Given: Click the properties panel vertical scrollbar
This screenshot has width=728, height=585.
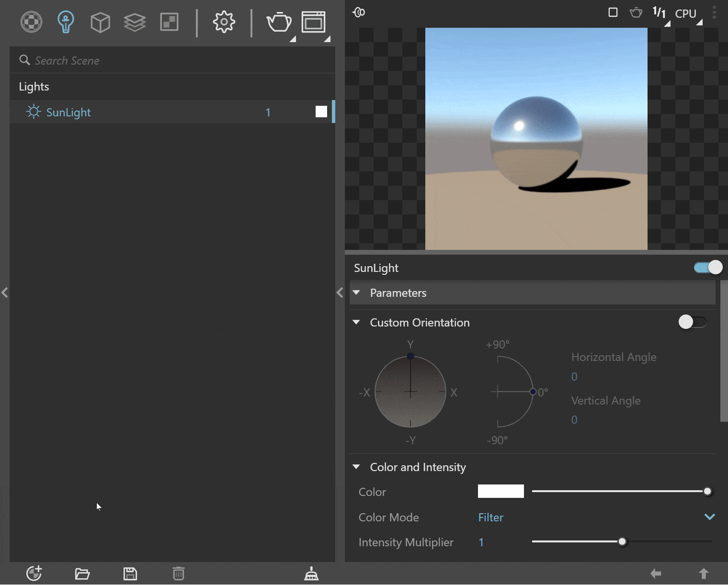Looking at the screenshot, I should pyautogui.click(x=724, y=352).
